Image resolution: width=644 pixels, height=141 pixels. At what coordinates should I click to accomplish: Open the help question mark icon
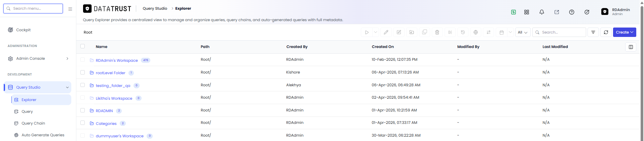[x=572, y=12]
